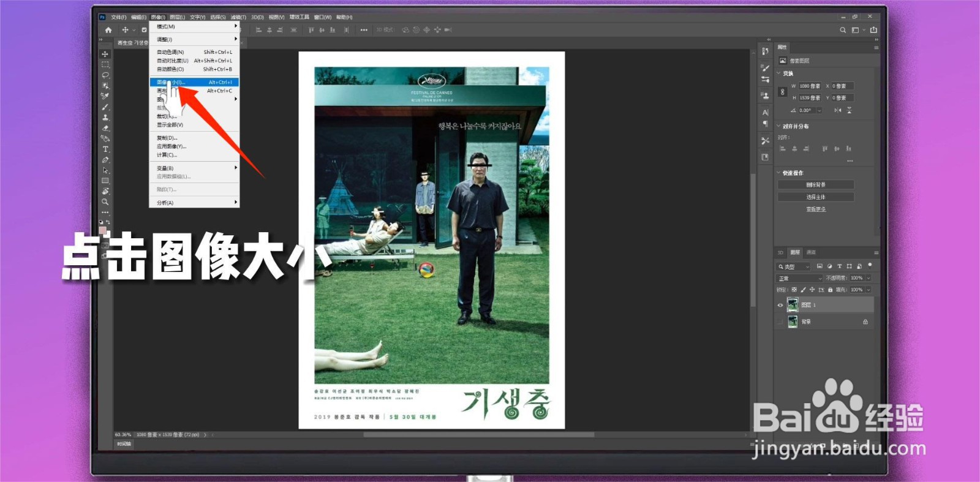
Task: Select the Object Selection tool
Action: pos(105,86)
